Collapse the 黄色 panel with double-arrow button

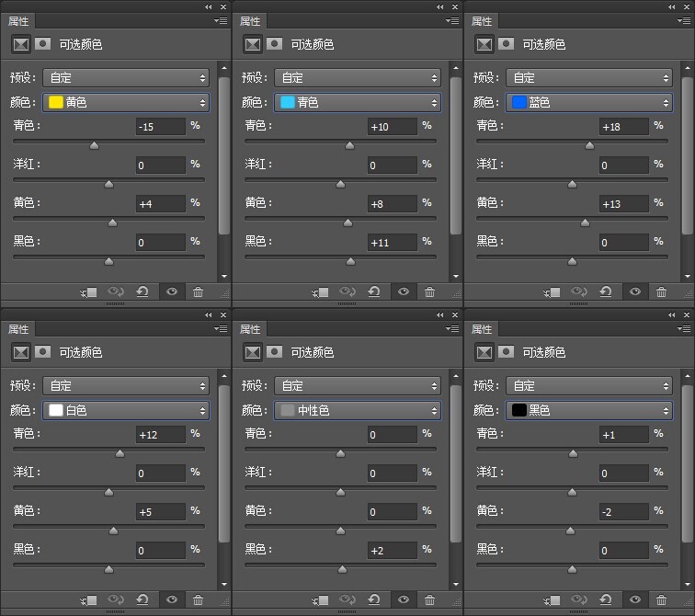(x=209, y=6)
